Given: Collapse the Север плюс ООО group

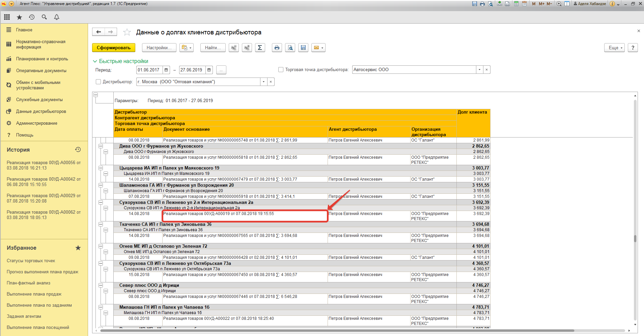Looking at the screenshot, I should 101,285.
